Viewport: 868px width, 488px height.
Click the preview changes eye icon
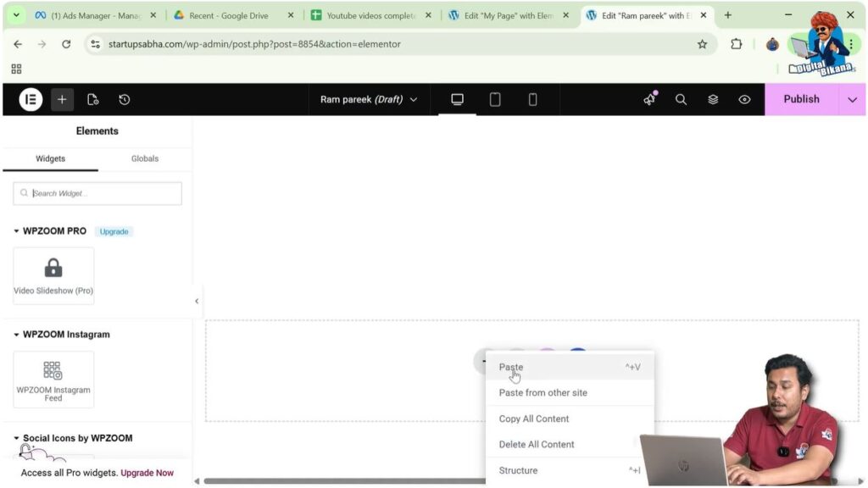click(x=744, y=99)
